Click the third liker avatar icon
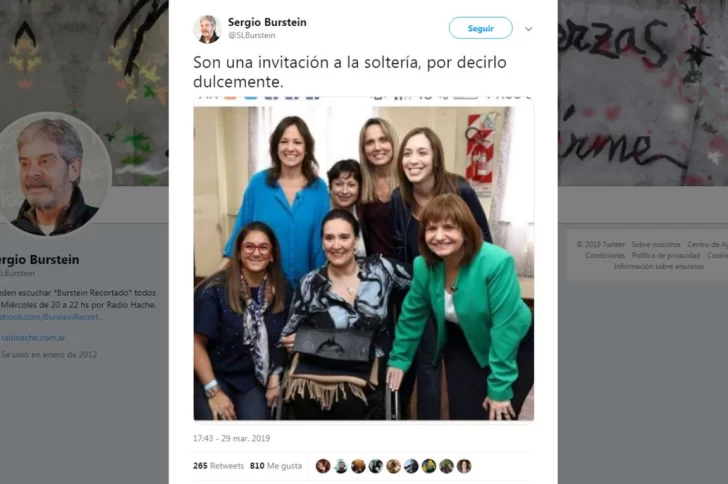The height and width of the screenshot is (484, 728). click(358, 466)
